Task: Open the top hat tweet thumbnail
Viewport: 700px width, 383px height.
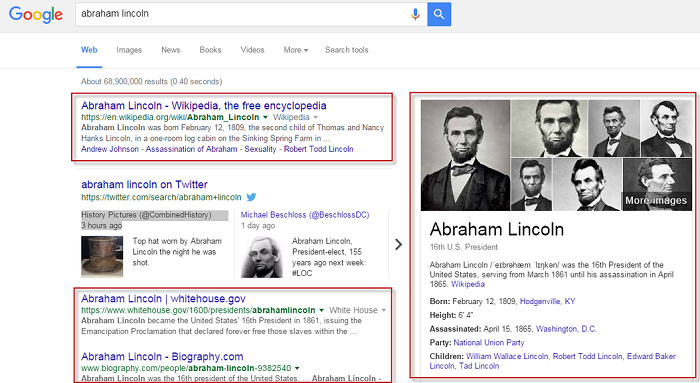Action: click(x=102, y=257)
